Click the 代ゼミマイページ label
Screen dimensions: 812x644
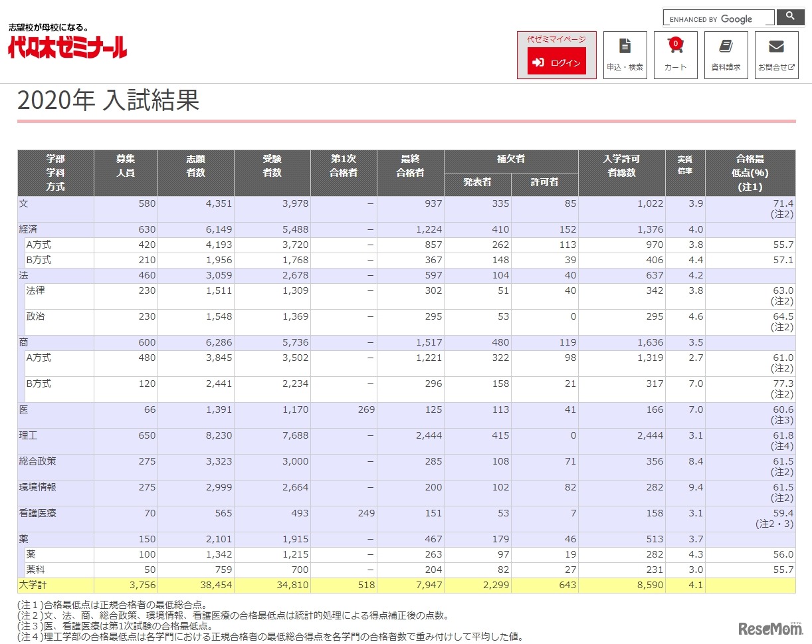556,37
